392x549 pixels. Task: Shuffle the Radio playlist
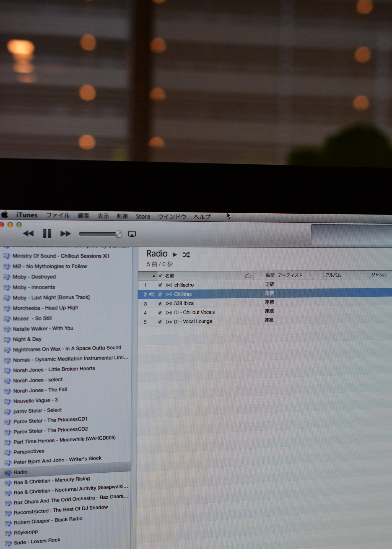point(186,255)
